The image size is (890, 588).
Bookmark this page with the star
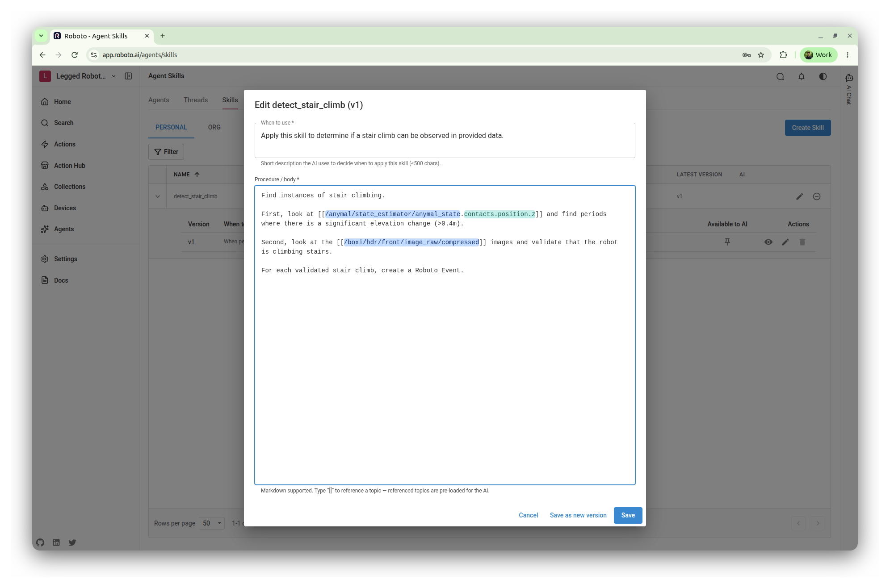point(761,55)
